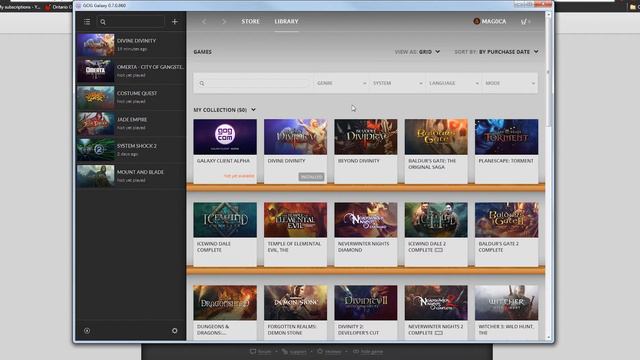Go back with the left arrow
Viewport: 640px width, 360px height.
pos(204,22)
